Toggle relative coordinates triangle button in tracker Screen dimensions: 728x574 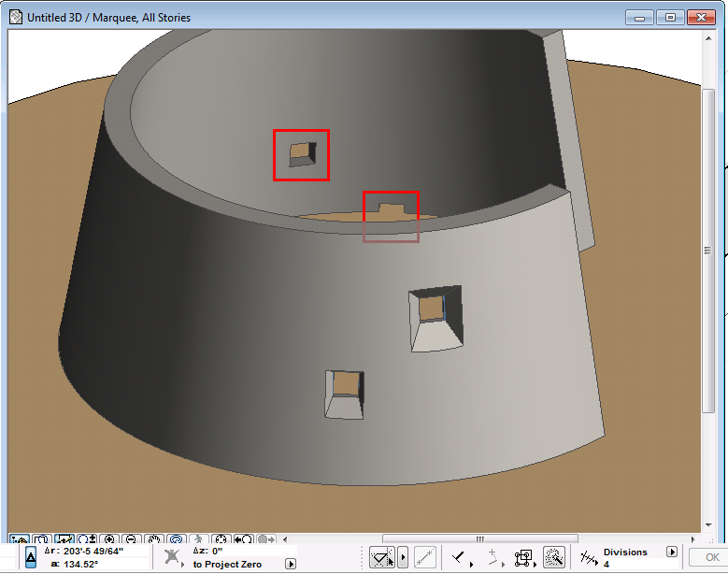pos(31,557)
